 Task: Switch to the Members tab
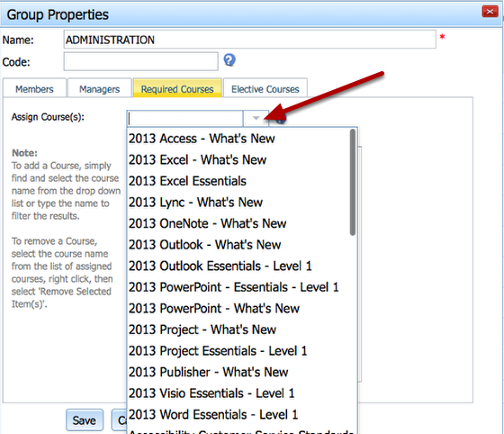[x=34, y=88]
